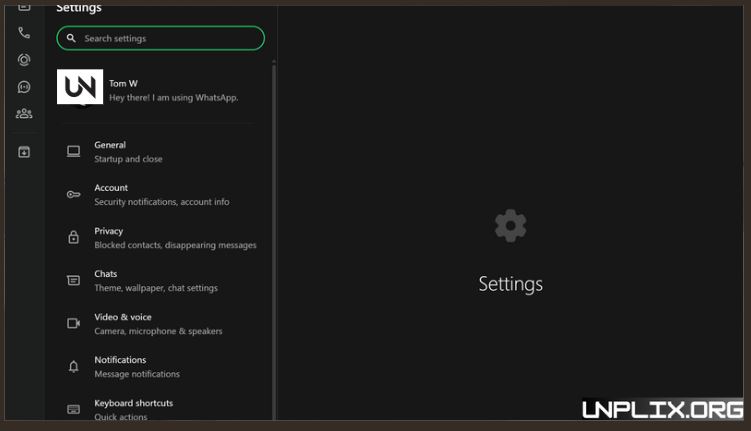Open the Calls tab phone icon

click(24, 33)
